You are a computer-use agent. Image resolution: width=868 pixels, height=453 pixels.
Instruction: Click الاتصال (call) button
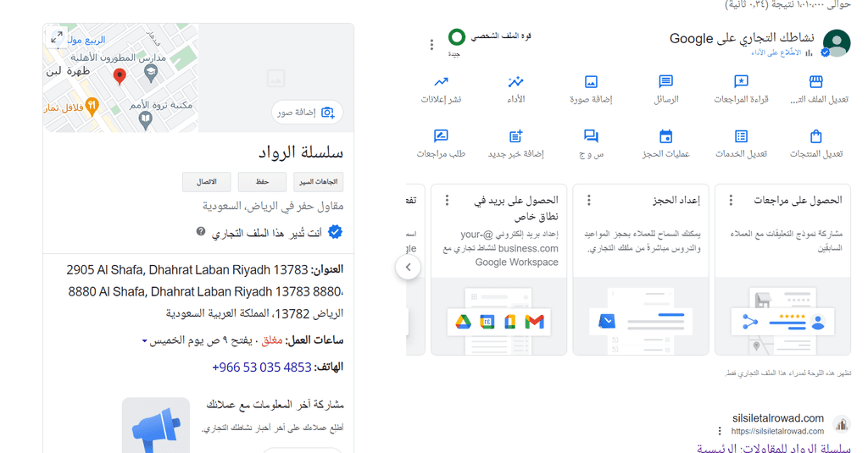click(207, 181)
